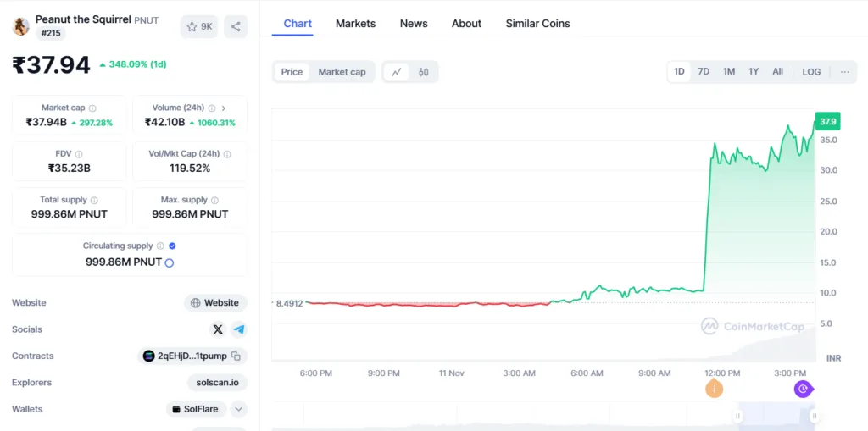Viewport: 868px width, 431px height.
Task: Open the Telegram social link
Action: (239, 329)
